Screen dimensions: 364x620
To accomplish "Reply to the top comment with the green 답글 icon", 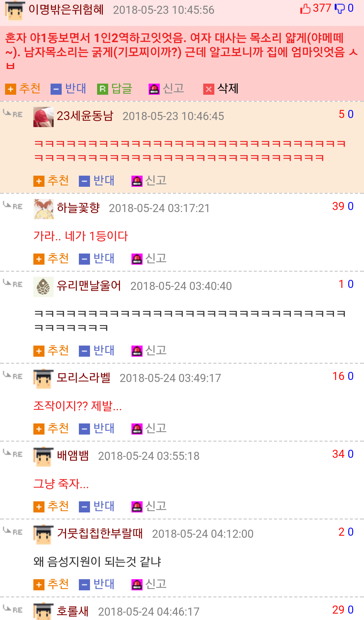I will 102,89.
